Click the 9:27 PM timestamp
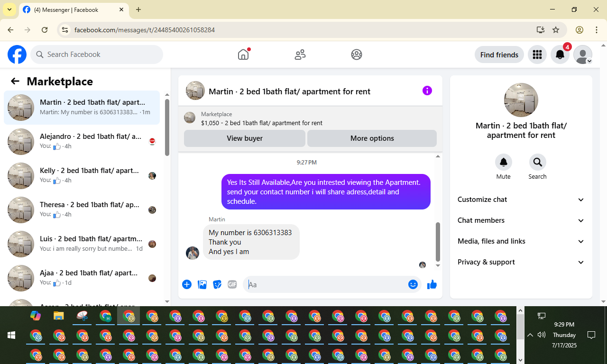 coord(307,163)
